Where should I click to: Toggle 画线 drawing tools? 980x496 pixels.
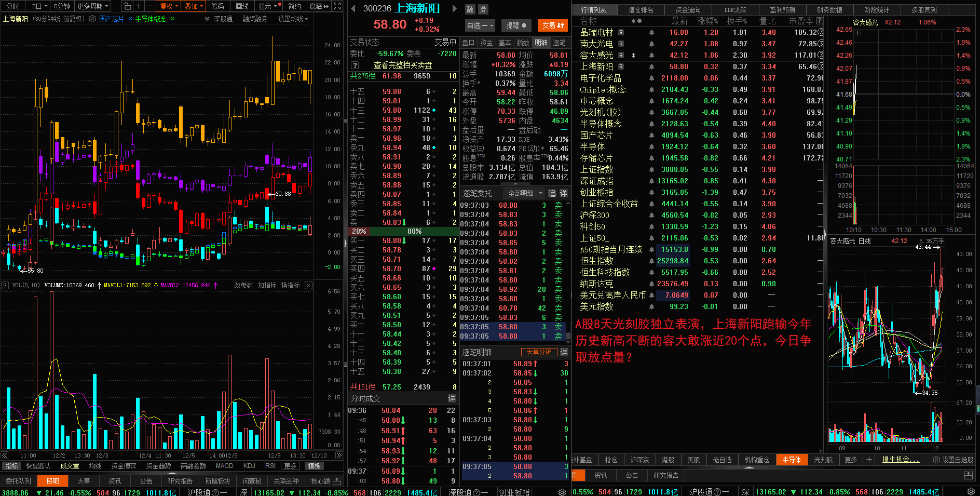(x=242, y=6)
